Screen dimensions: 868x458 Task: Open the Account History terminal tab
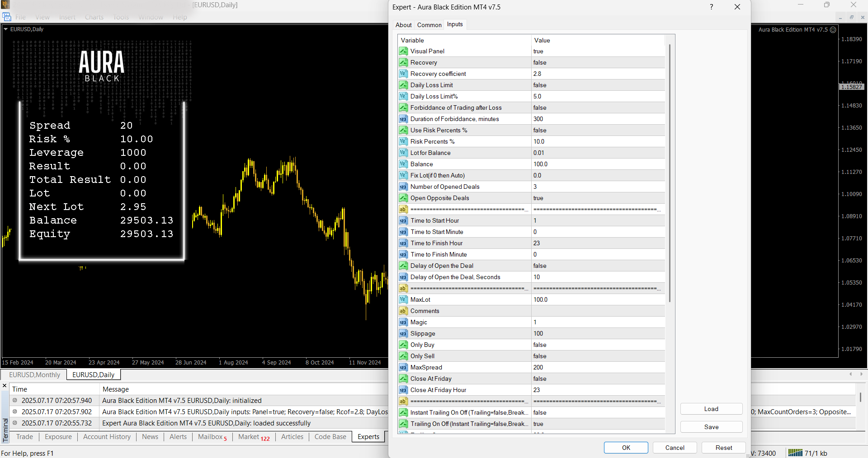pyautogui.click(x=107, y=436)
